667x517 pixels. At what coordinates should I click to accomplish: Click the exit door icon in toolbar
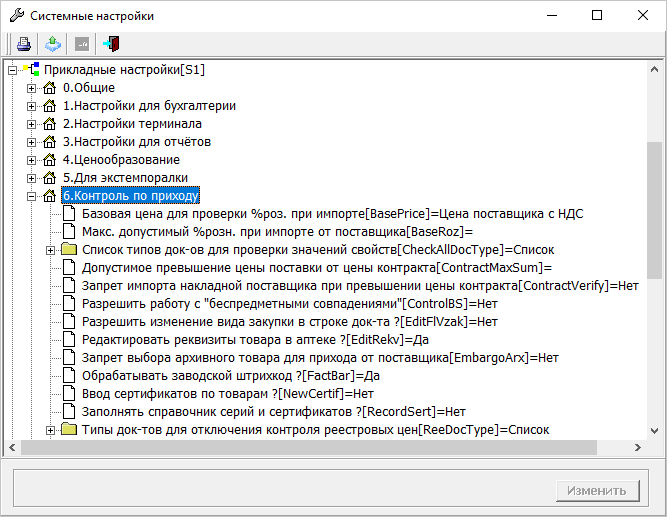pos(111,44)
